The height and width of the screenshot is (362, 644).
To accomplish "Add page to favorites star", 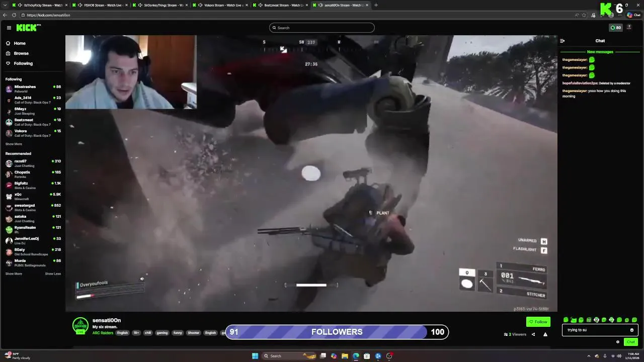I will coord(584,15).
